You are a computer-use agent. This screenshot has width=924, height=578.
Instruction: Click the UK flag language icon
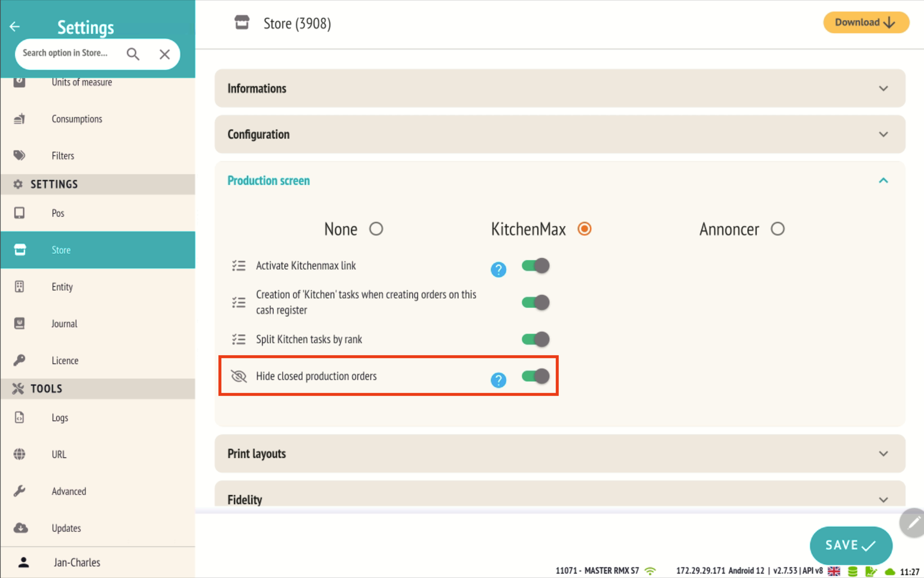coord(834,571)
